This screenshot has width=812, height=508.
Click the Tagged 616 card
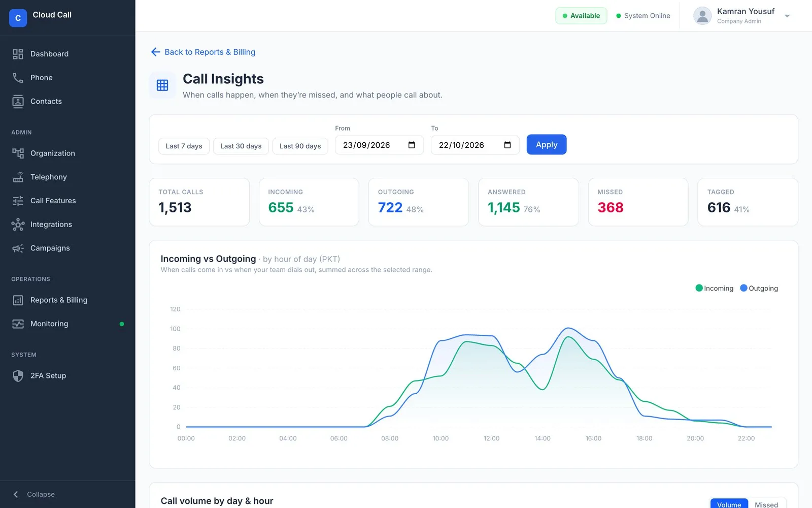pyautogui.click(x=748, y=202)
